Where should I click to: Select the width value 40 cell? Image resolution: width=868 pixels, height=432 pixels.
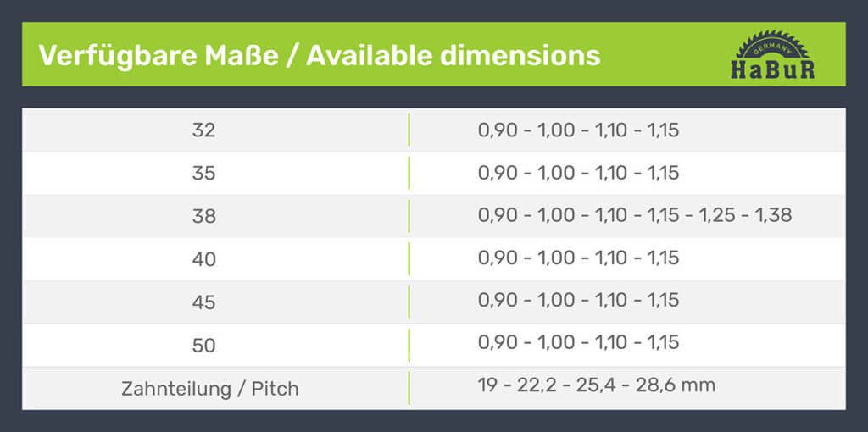click(x=203, y=259)
